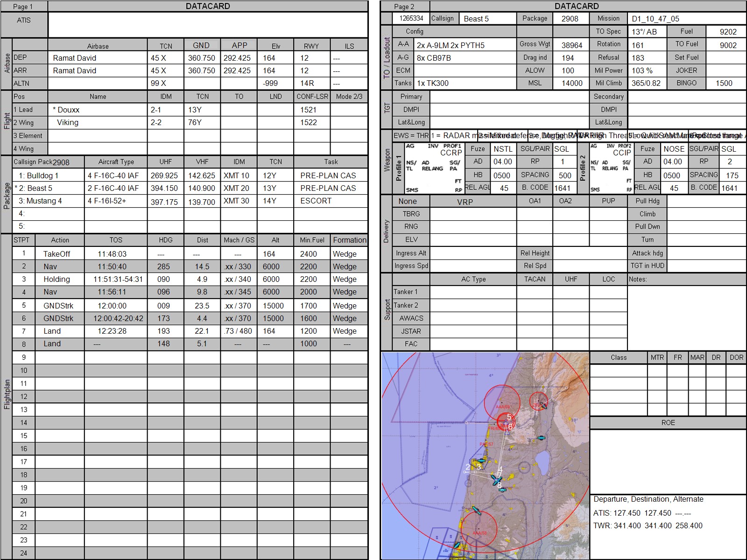Click the 'Formation' column header
Viewport: 747px width, 560px height.
point(349,240)
